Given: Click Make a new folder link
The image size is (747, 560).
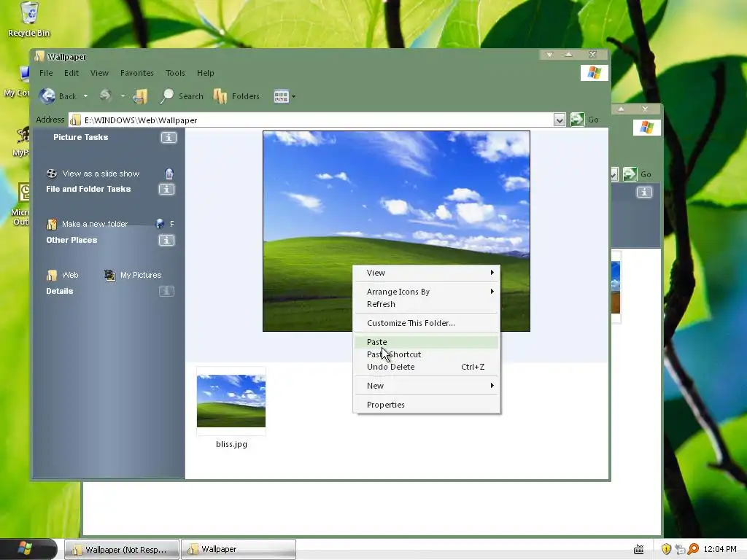Looking at the screenshot, I should 95,224.
